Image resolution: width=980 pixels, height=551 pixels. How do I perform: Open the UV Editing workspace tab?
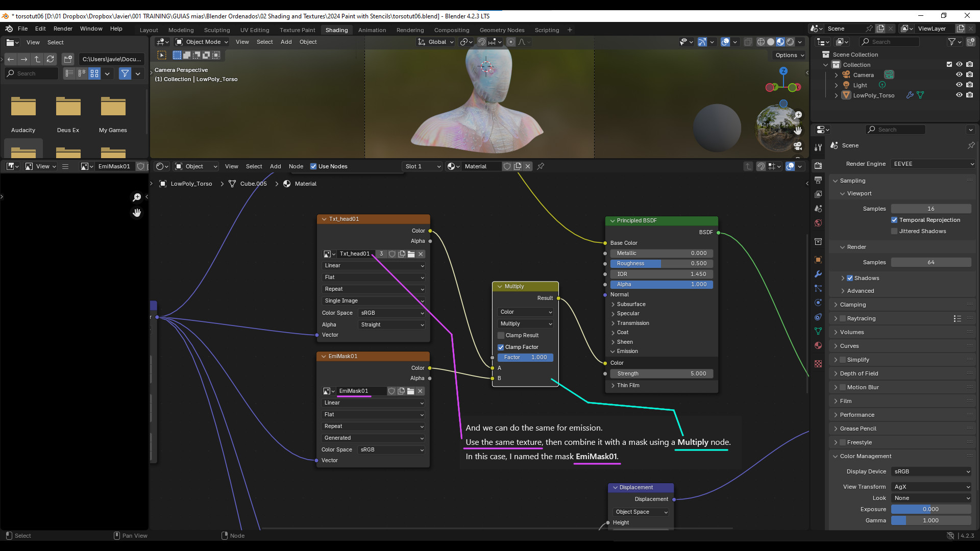point(255,30)
